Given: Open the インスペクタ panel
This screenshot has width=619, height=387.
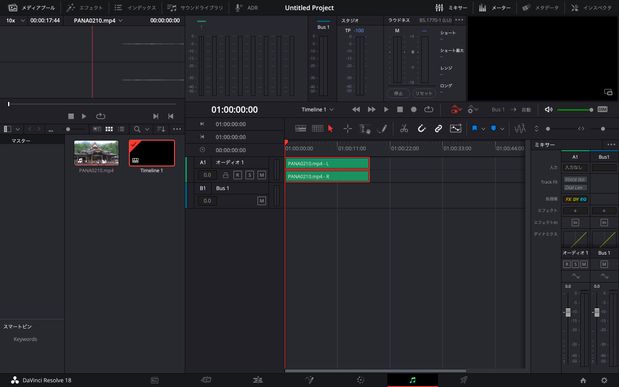Looking at the screenshot, I should tap(591, 8).
